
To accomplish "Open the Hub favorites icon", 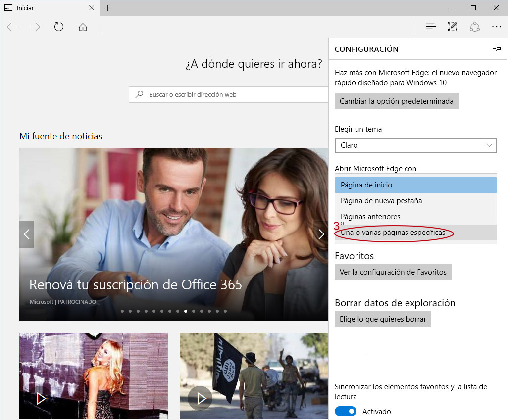I will click(x=431, y=27).
